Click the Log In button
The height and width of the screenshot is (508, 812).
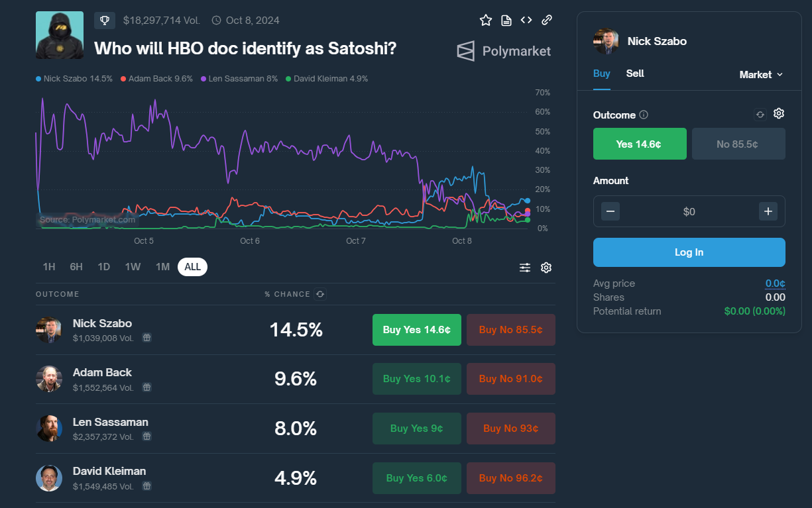[689, 252]
